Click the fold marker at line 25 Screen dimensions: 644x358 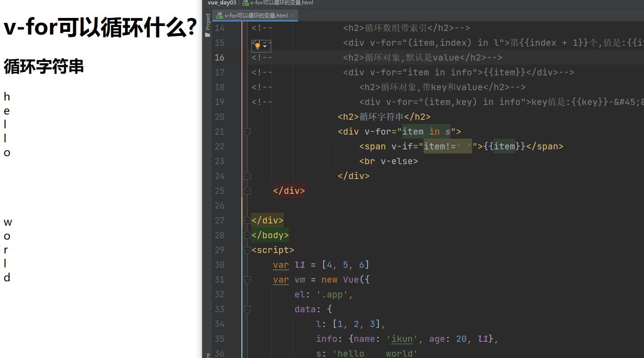click(x=247, y=191)
